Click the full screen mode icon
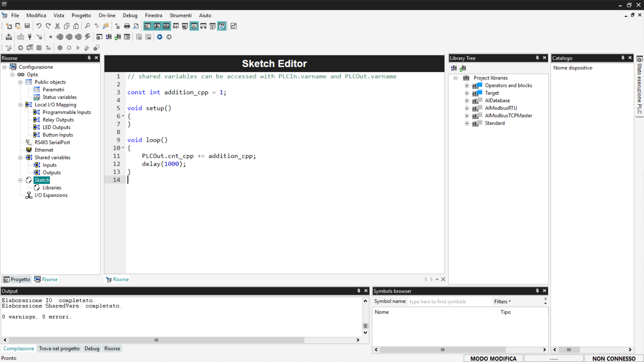Screen dimensions: 644x362 pyautogui.click(x=233, y=26)
